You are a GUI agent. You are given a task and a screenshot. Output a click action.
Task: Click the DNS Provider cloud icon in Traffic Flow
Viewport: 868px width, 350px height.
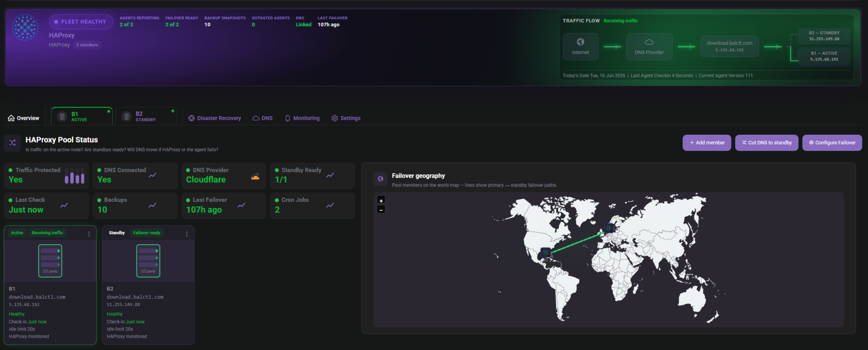tap(649, 42)
